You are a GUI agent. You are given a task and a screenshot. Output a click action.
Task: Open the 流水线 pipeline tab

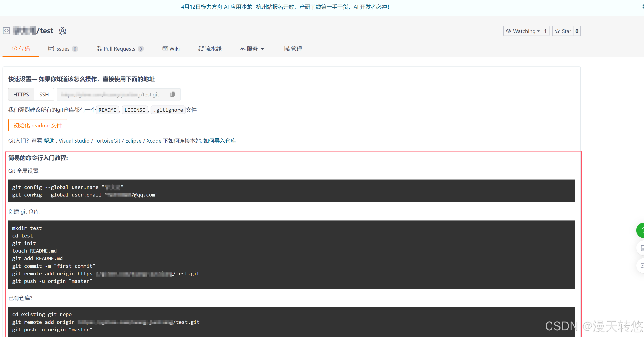tap(210, 49)
